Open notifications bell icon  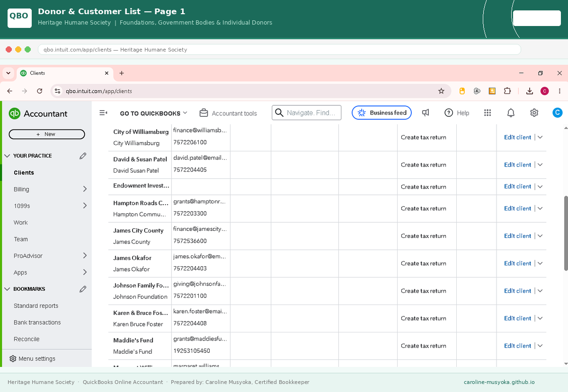pos(511,113)
